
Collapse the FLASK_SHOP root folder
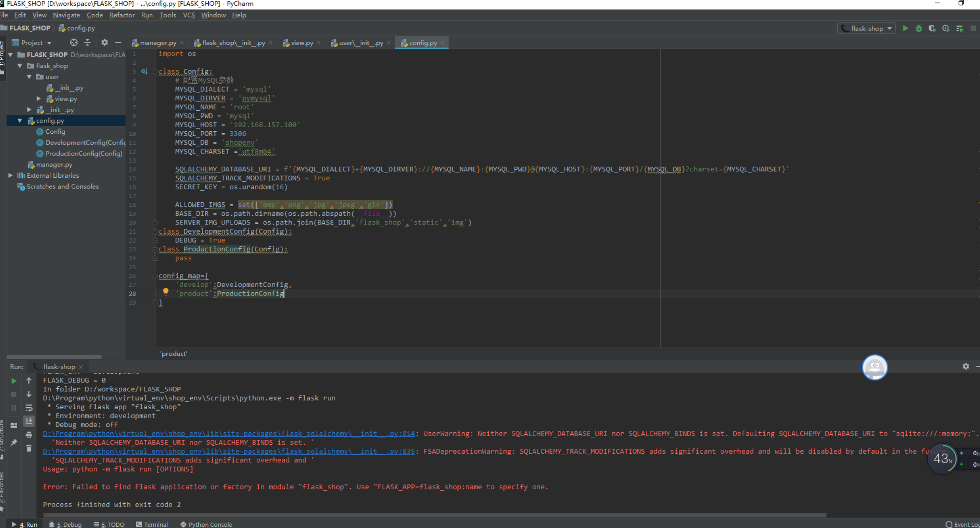point(10,54)
